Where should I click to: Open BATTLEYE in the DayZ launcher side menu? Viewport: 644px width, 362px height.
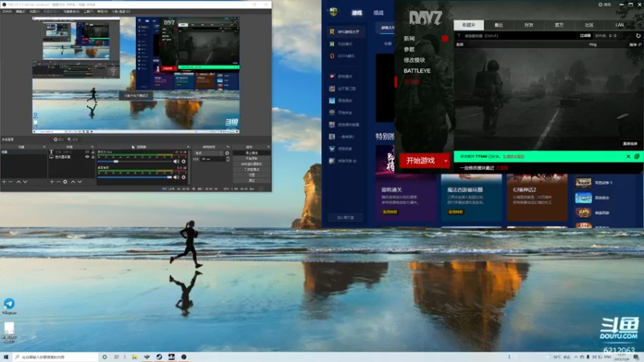tap(417, 71)
